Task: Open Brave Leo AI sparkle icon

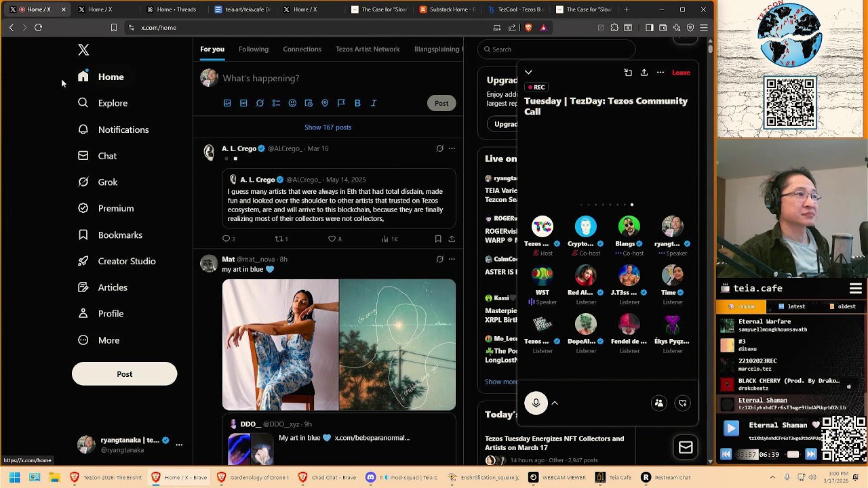Action: point(677,28)
